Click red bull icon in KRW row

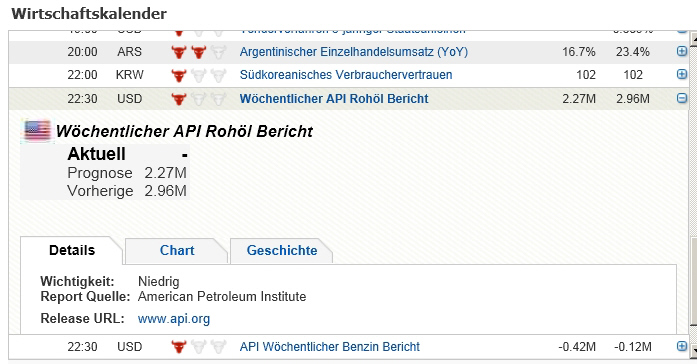tap(179, 75)
